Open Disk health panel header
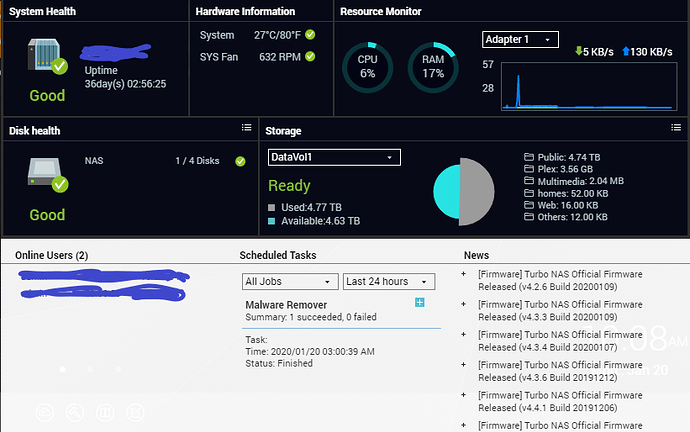The width and height of the screenshot is (690, 432). [34, 131]
